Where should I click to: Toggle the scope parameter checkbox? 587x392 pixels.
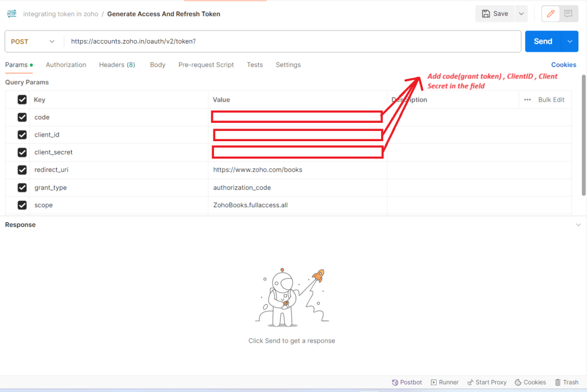click(22, 205)
